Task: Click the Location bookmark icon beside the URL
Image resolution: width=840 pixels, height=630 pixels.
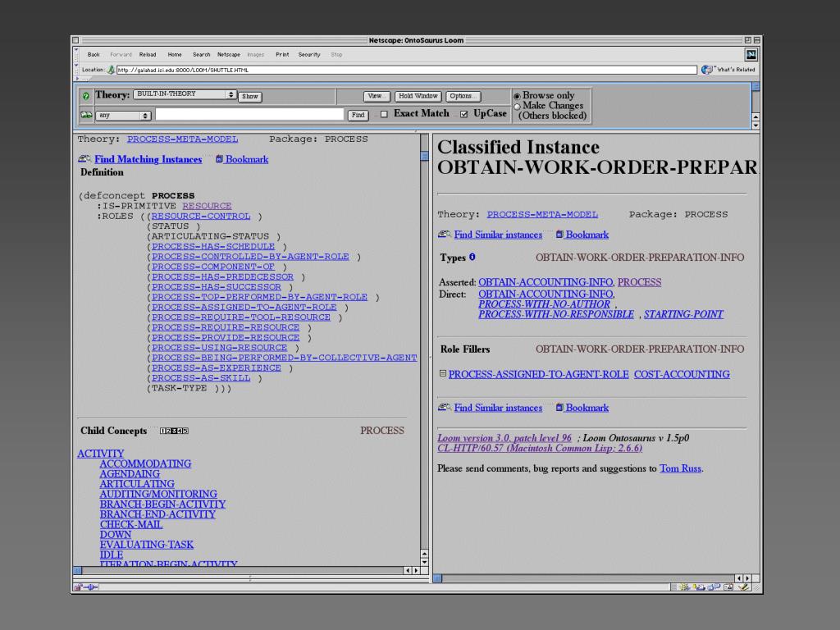Action: pos(111,70)
